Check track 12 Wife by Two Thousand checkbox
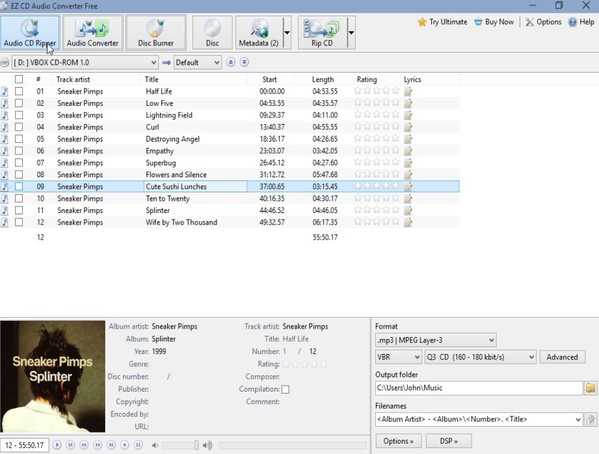This screenshot has width=599, height=454. (19, 222)
